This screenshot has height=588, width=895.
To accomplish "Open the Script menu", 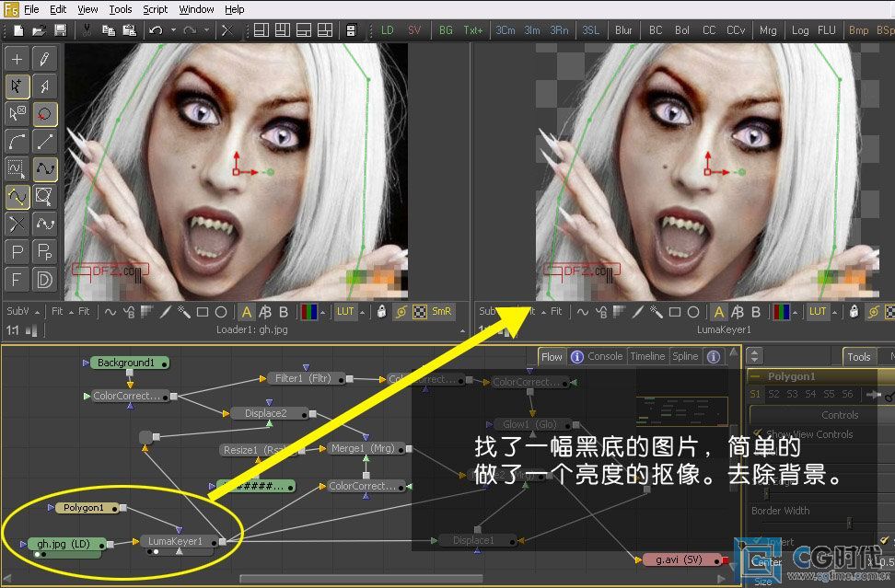I will pyautogui.click(x=156, y=9).
